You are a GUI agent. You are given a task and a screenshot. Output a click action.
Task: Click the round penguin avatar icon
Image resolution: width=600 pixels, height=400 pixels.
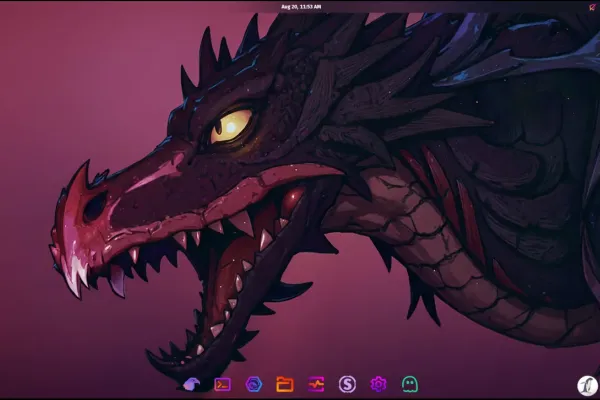click(x=587, y=385)
